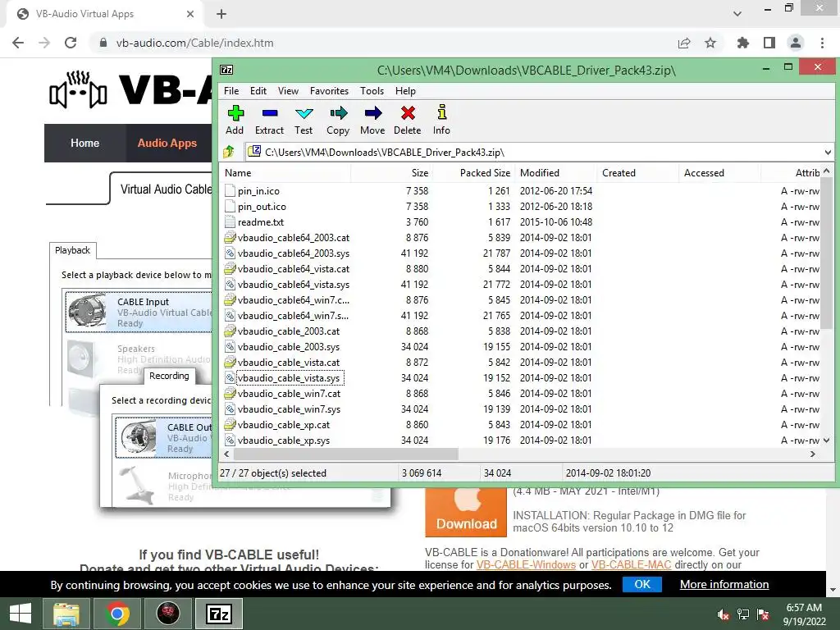Click Audio Apps nav item on webpage
Viewport: 840px width, 630px height.
pyautogui.click(x=167, y=143)
